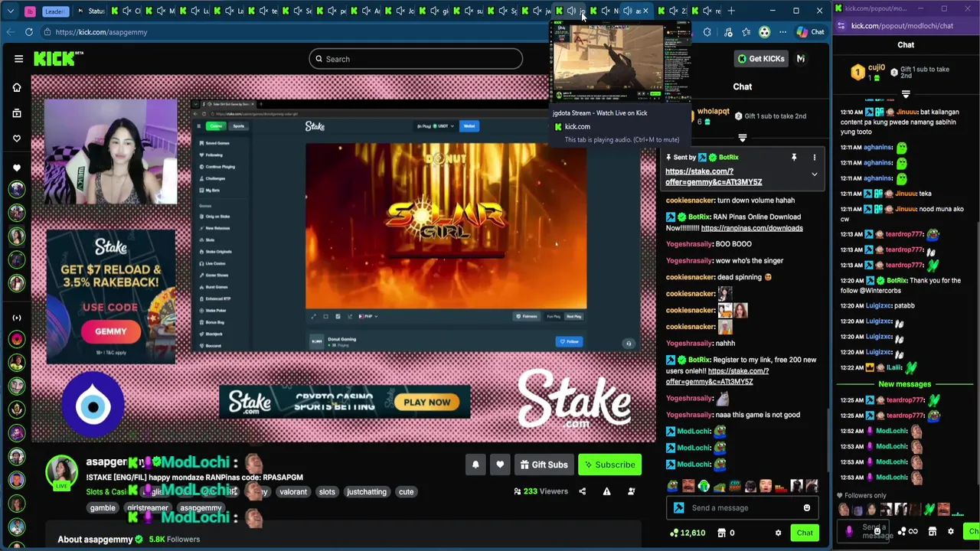
Task: Open emoji picker in popout chat
Action: 877,530
